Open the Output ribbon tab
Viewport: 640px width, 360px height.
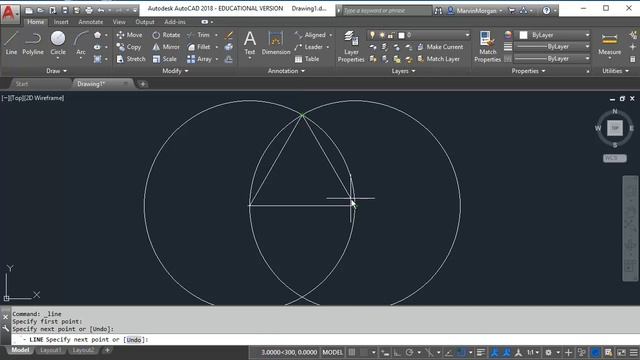click(x=145, y=22)
